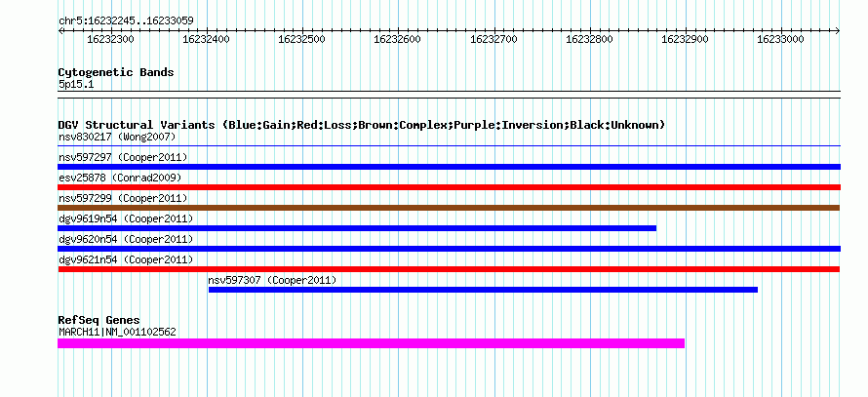
Task: Open variant nsv597307 (Cooper2011) label
Action: pos(272,280)
